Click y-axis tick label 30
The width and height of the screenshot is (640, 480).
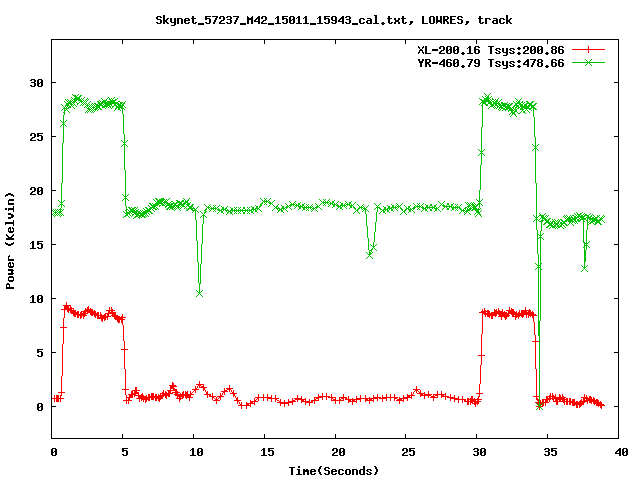pyautogui.click(x=36, y=83)
